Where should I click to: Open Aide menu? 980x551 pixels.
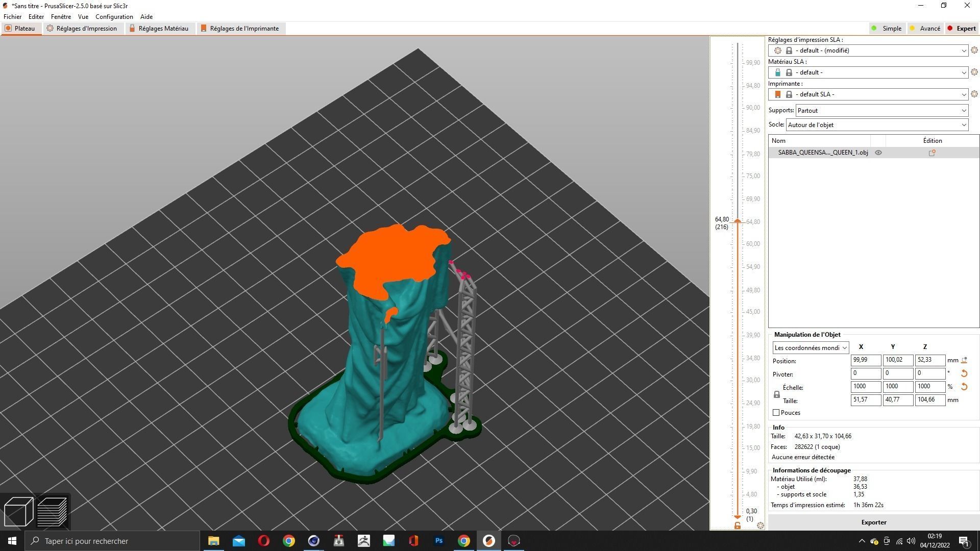click(146, 17)
